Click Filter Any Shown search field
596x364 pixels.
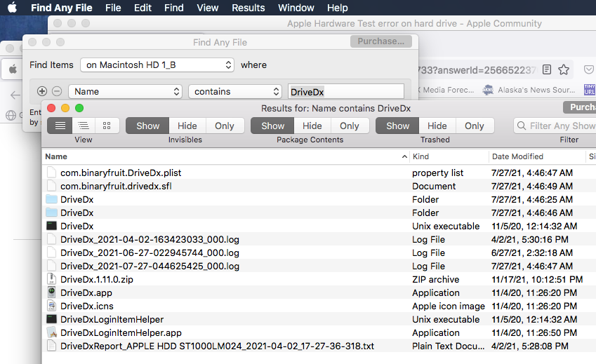pos(555,126)
